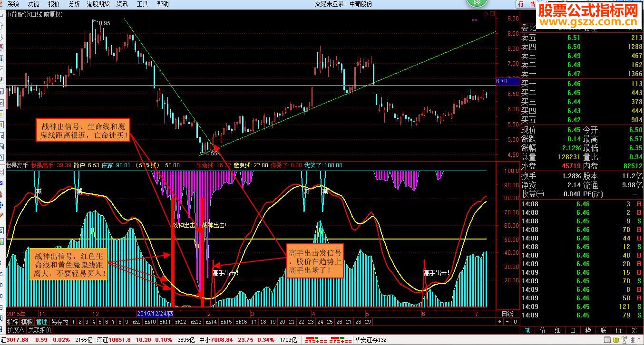The width and height of the screenshot is (644, 345).
Task: Open the 港股期货 menu
Action: click(98, 4)
